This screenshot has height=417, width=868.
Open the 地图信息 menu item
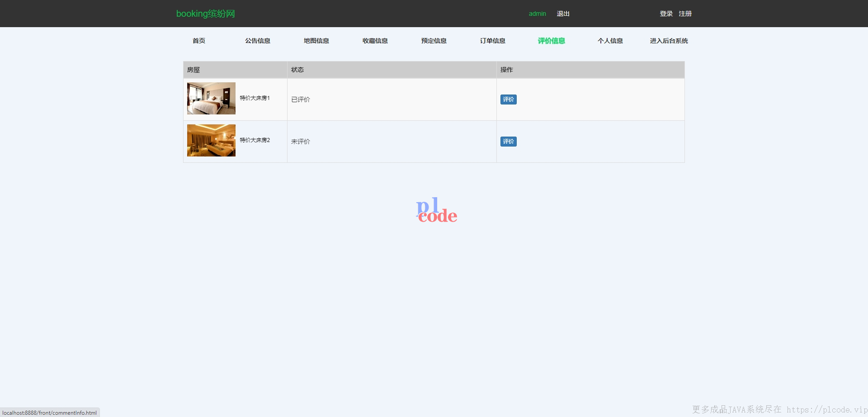tap(316, 41)
